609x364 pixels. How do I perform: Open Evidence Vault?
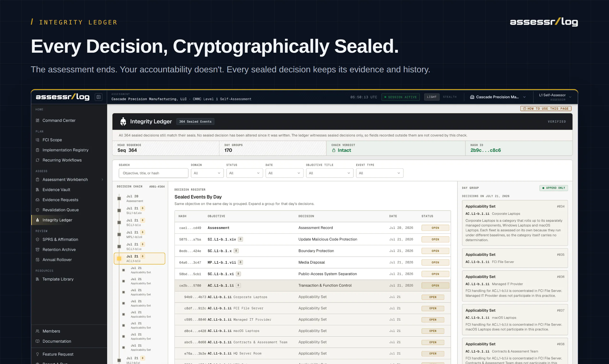coord(56,190)
